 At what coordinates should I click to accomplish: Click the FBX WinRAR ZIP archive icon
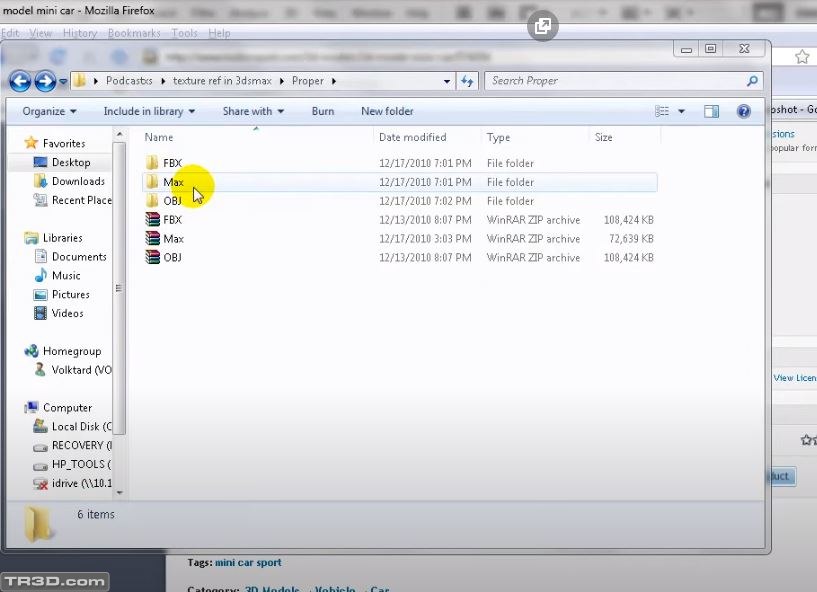point(152,220)
